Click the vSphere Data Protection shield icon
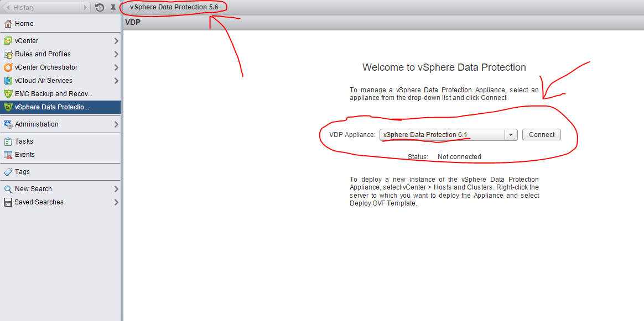The image size is (644, 321). click(8, 107)
